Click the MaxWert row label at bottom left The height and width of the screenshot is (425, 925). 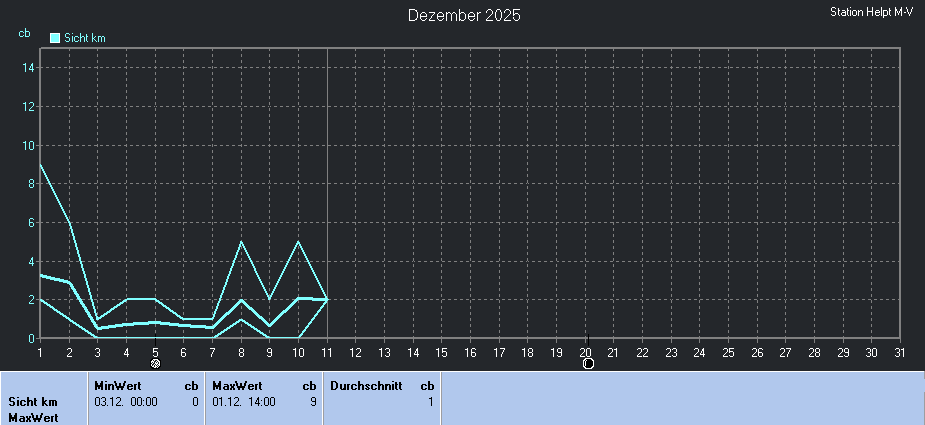(x=33, y=418)
